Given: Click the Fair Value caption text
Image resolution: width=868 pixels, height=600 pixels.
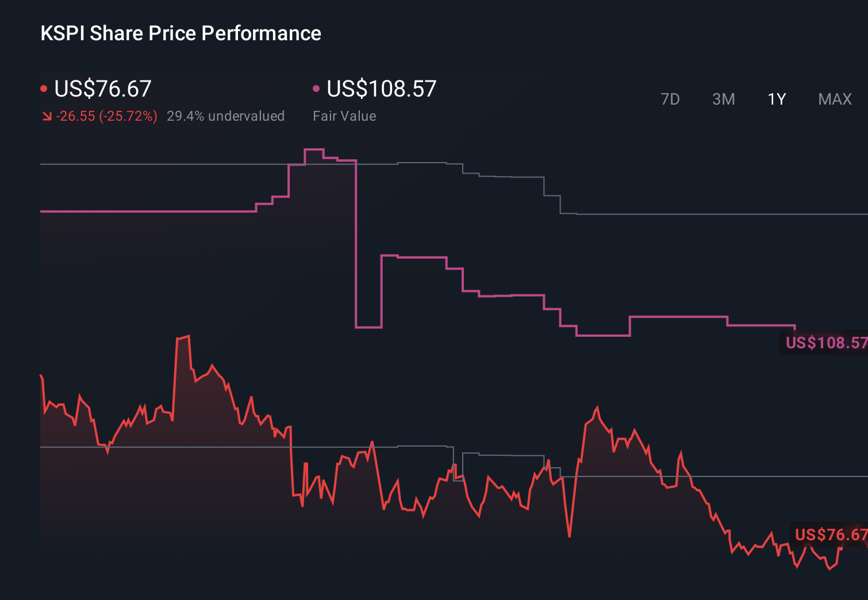Looking at the screenshot, I should pyautogui.click(x=344, y=116).
